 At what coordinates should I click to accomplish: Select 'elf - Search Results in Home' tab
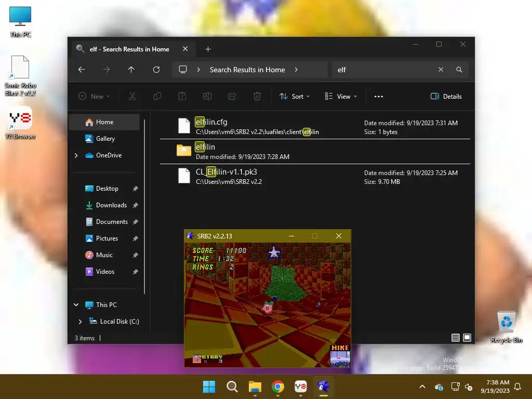(x=129, y=49)
